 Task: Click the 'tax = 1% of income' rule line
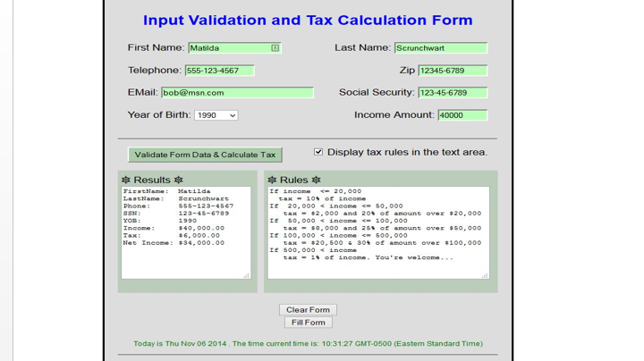coord(368,257)
